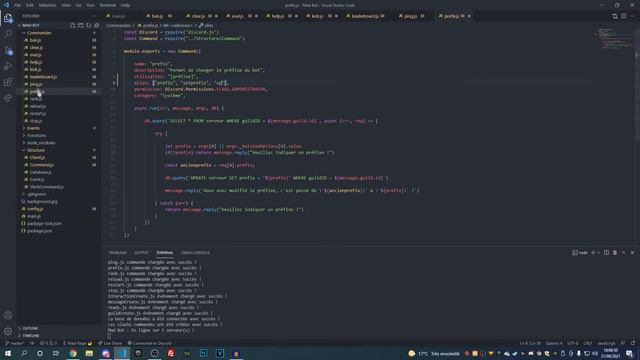Split the editor to the right
Viewport: 640px width, 360px height.
click(624, 16)
